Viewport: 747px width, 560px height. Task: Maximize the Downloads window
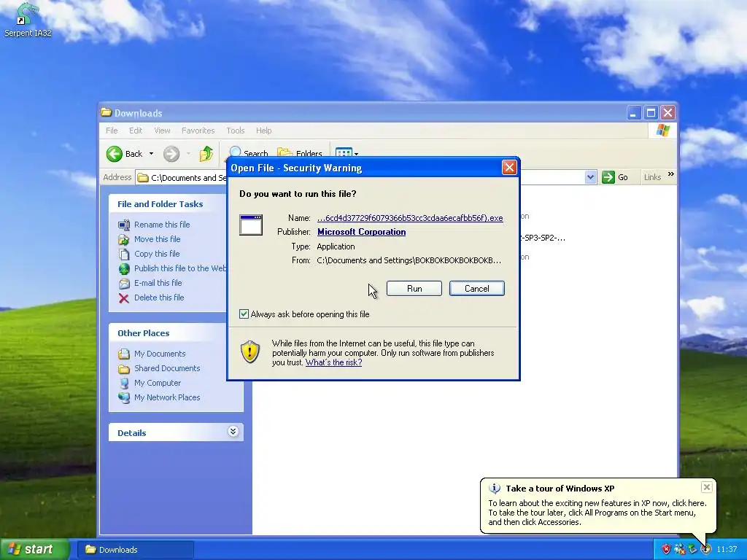[651, 113]
